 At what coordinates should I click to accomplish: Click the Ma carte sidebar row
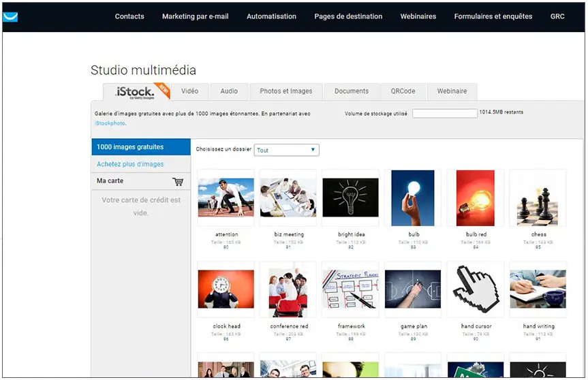[x=141, y=181]
